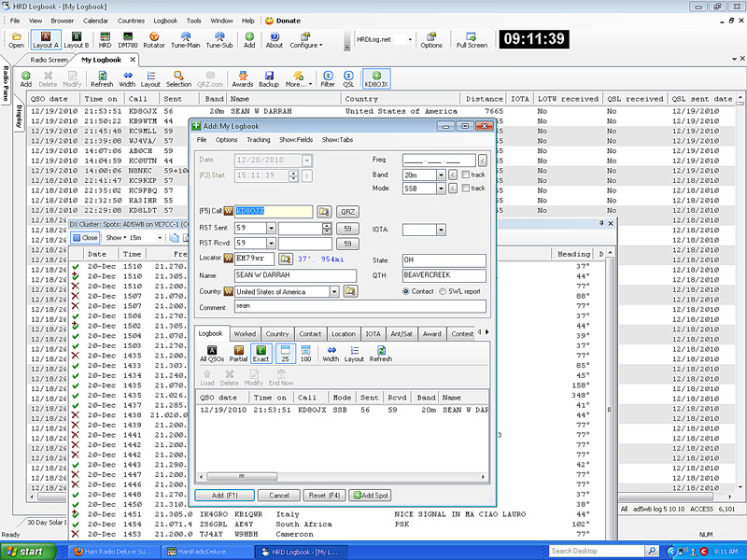Switch to Full Screen mode
Screen dimensions: 747x560
point(472,40)
